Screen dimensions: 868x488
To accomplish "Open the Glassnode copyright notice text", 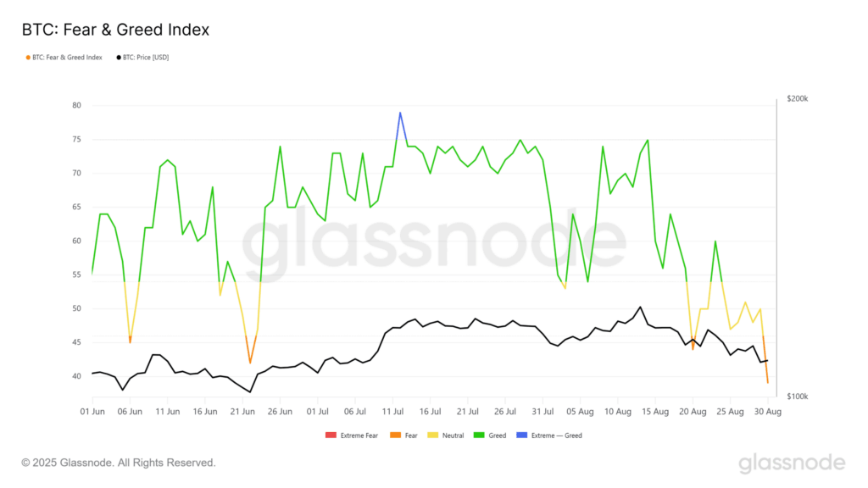I will click(x=119, y=463).
